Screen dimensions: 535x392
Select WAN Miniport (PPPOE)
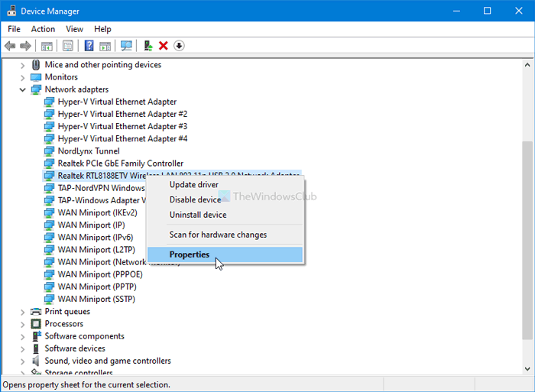tap(100, 274)
